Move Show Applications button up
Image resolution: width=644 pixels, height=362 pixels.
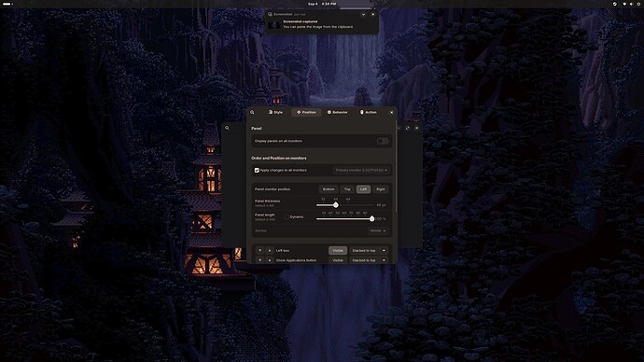tap(259, 260)
